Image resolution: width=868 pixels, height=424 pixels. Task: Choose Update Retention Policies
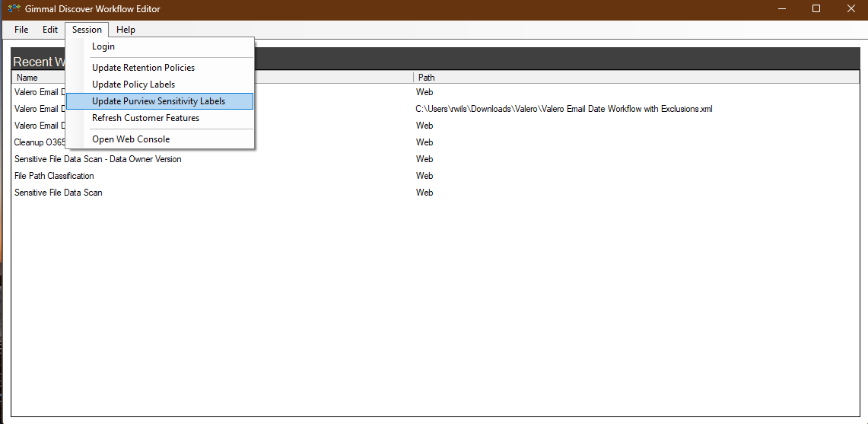pos(143,68)
